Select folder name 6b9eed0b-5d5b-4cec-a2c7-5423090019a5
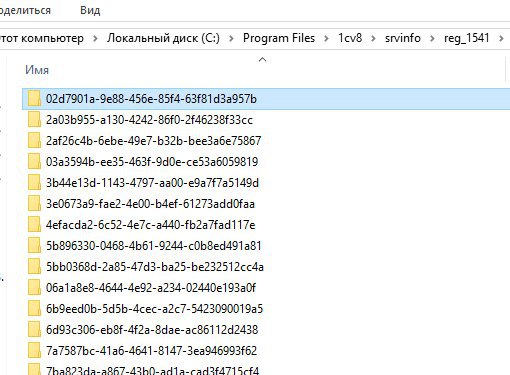This screenshot has width=510, height=375. coord(154,309)
